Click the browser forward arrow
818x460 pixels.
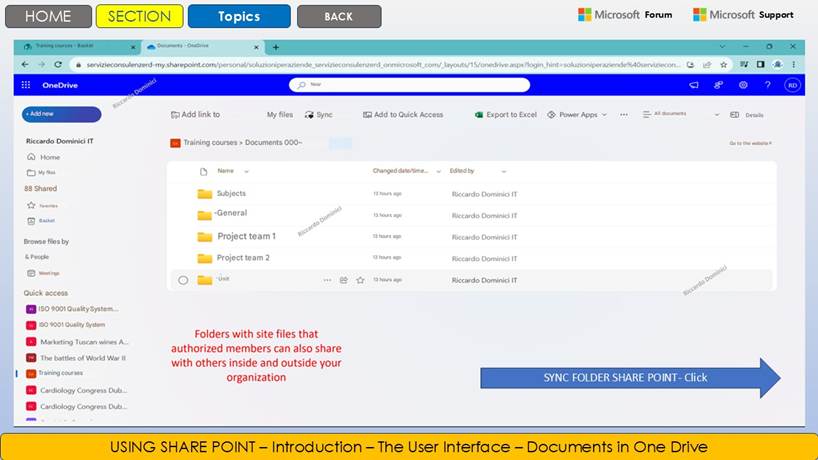[x=41, y=65]
